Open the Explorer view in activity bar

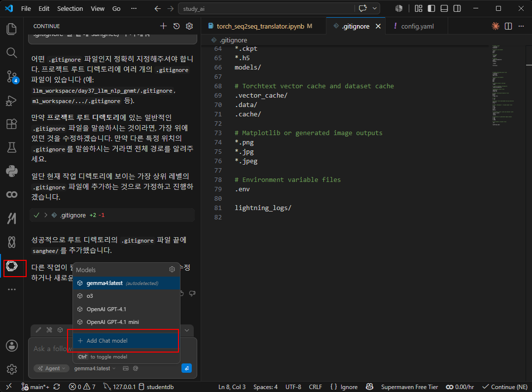point(11,29)
